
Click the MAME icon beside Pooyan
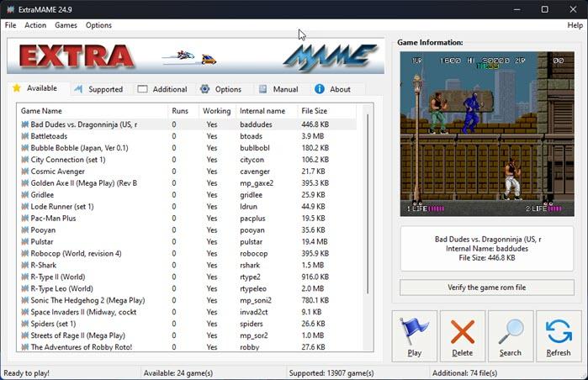(24, 230)
